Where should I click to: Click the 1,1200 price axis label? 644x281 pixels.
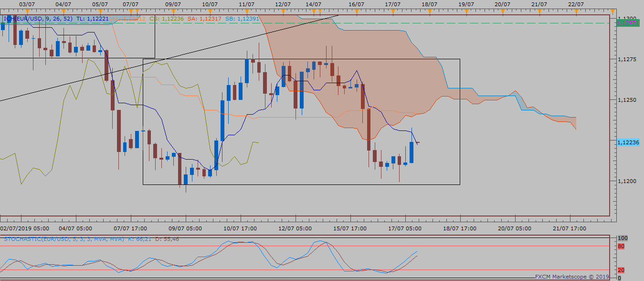coord(626,181)
